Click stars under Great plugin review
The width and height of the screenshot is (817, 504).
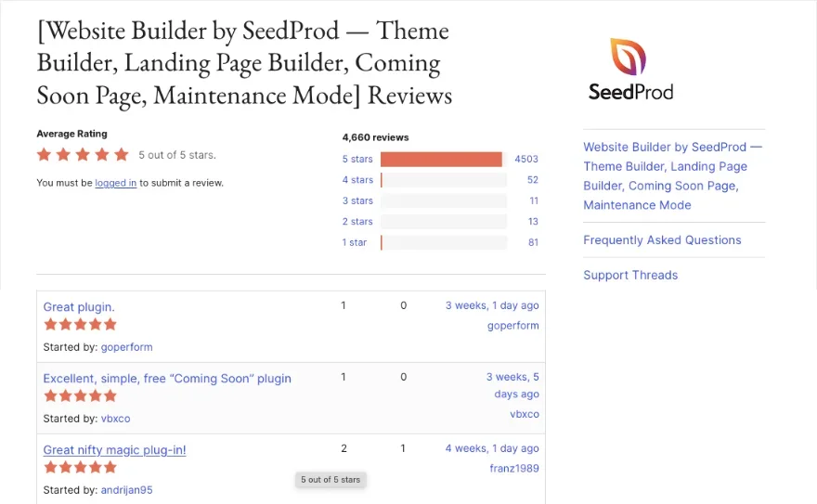pyautogui.click(x=80, y=325)
